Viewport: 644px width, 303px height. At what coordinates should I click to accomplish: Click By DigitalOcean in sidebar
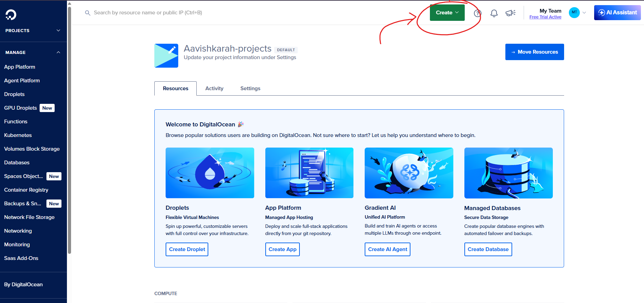click(x=23, y=285)
